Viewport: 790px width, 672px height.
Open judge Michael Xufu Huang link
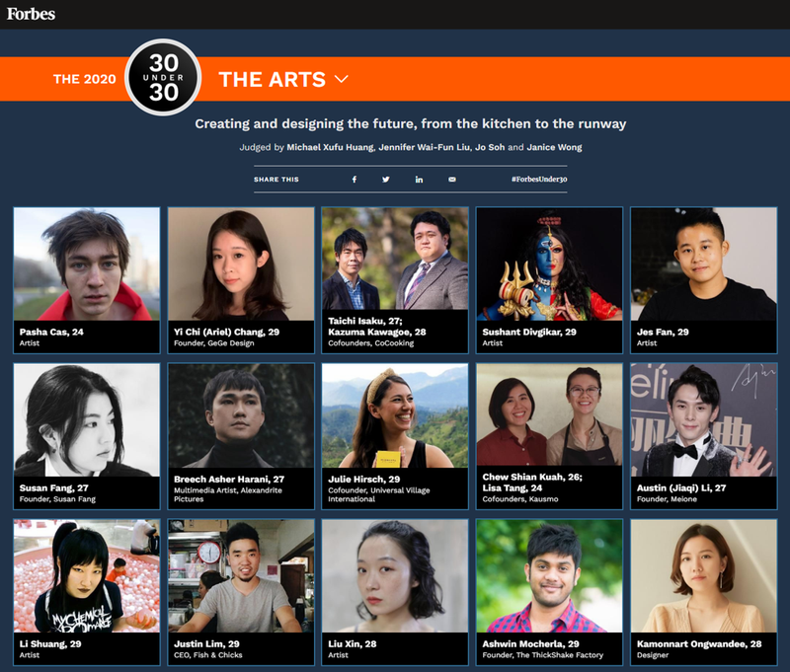pyautogui.click(x=331, y=147)
